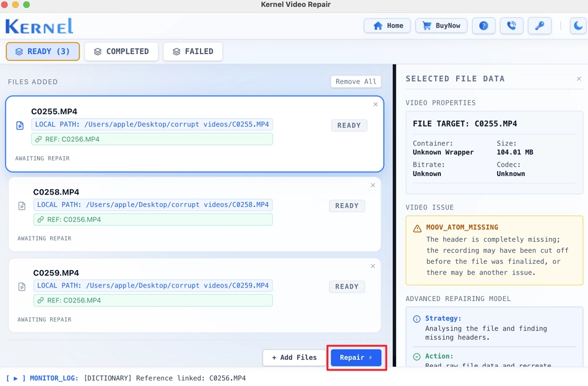Click AWAITING REPAIR text under C0258.MP4
The image size is (588, 386).
click(x=44, y=239)
